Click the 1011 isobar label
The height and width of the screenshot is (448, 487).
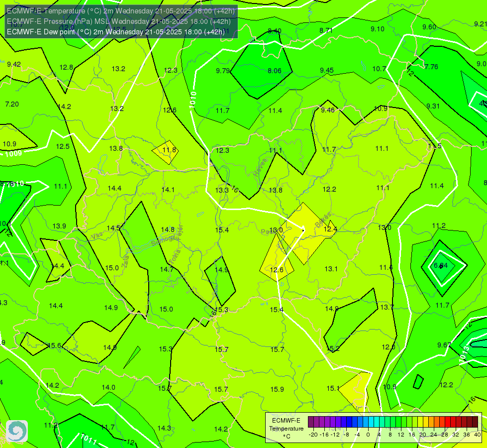pos(89,439)
